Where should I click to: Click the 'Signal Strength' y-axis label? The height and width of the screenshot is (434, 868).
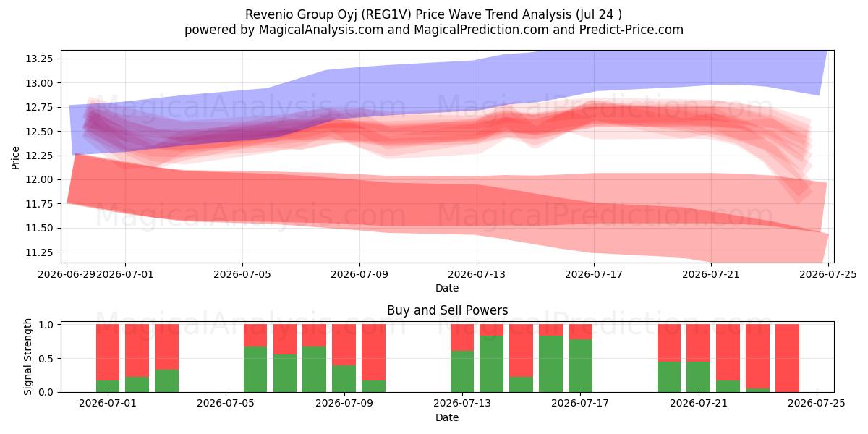pyautogui.click(x=27, y=357)
